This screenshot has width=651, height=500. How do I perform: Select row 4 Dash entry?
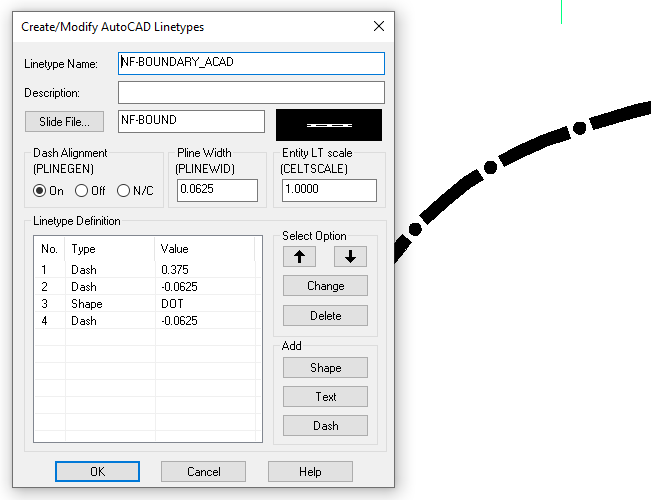coord(148,321)
